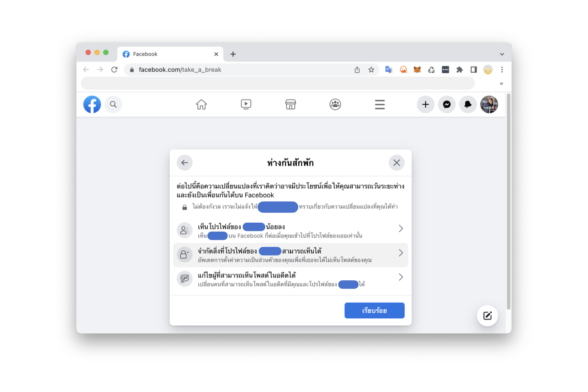Click the new message compose icon
The height and width of the screenshot is (392, 588).
487,316
